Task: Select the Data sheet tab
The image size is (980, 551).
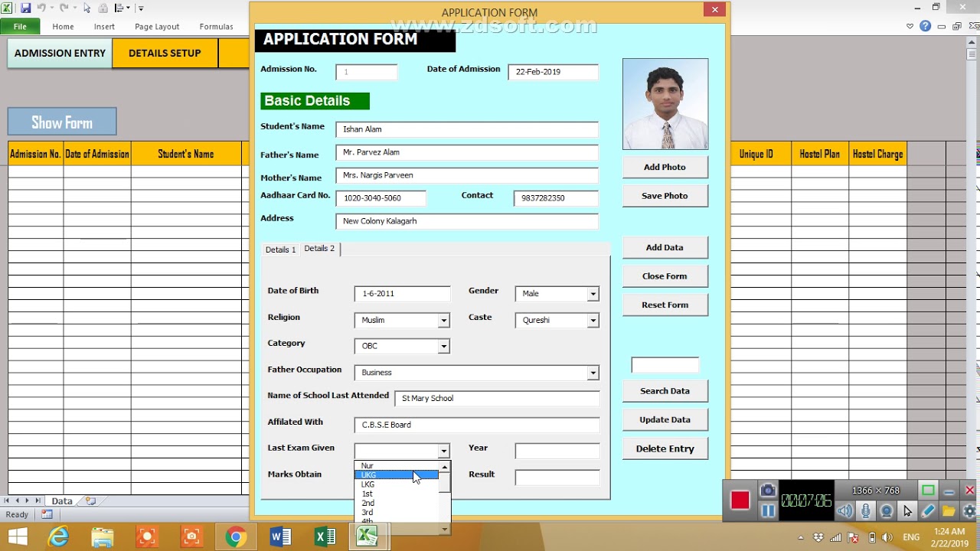Action: 62,501
